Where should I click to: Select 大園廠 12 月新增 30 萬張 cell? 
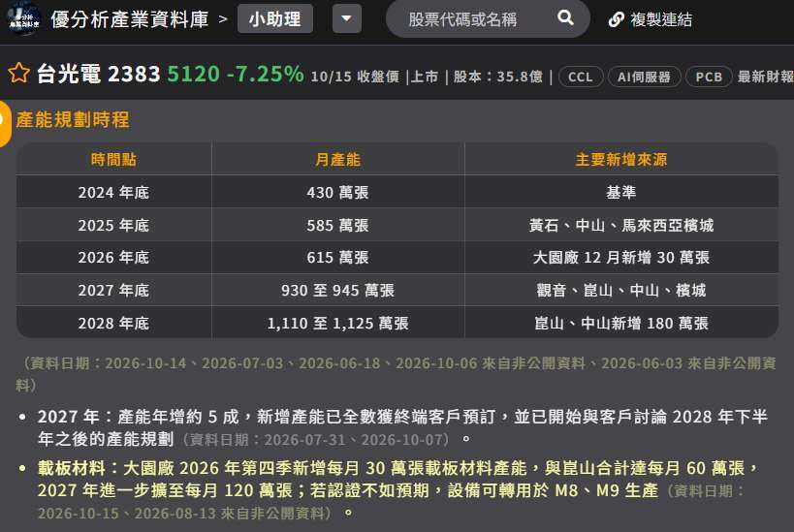click(x=621, y=258)
